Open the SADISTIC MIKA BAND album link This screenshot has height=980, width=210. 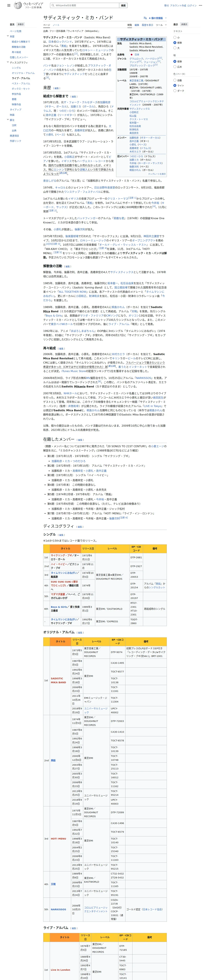(x=58, y=681)
